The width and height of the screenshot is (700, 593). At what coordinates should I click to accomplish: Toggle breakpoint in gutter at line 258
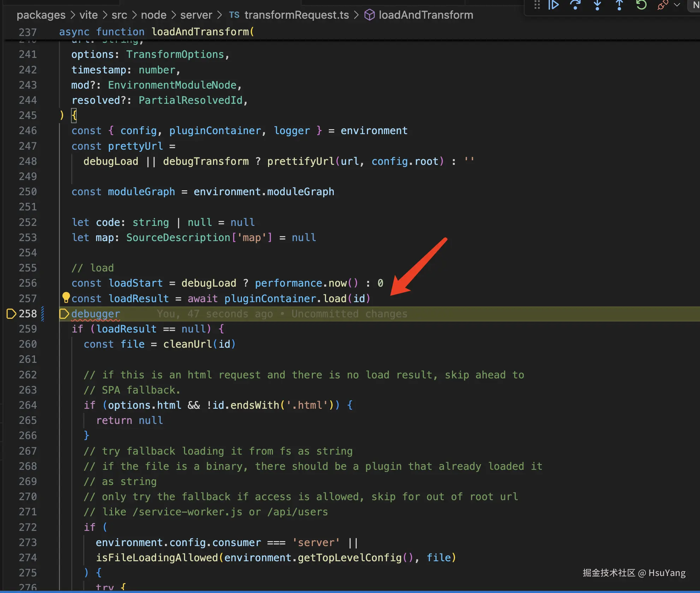tap(11, 313)
